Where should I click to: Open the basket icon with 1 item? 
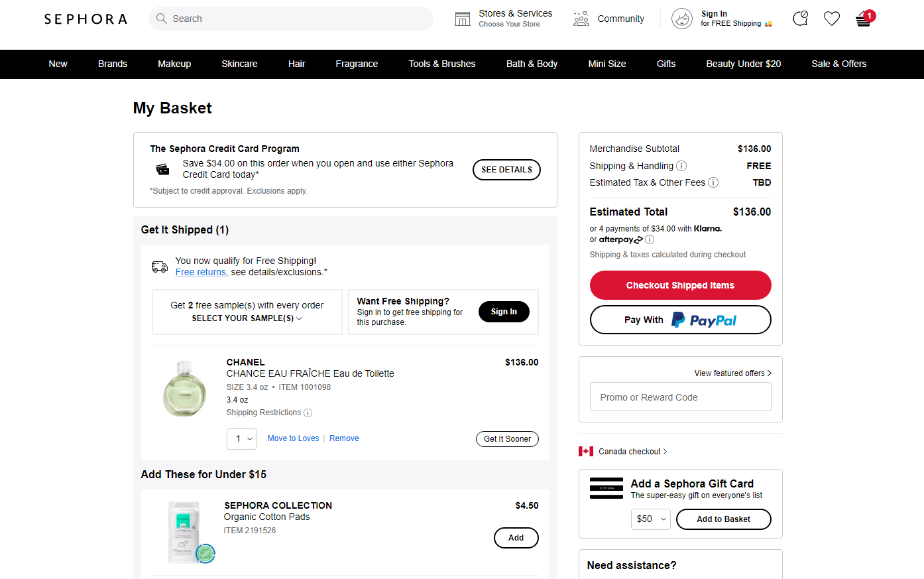coord(864,18)
